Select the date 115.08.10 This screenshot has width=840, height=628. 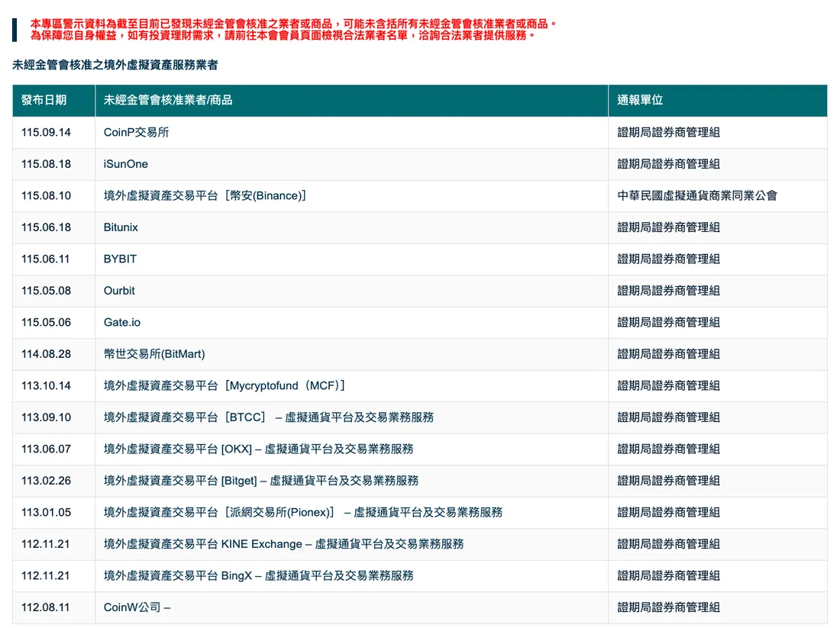click(46, 195)
